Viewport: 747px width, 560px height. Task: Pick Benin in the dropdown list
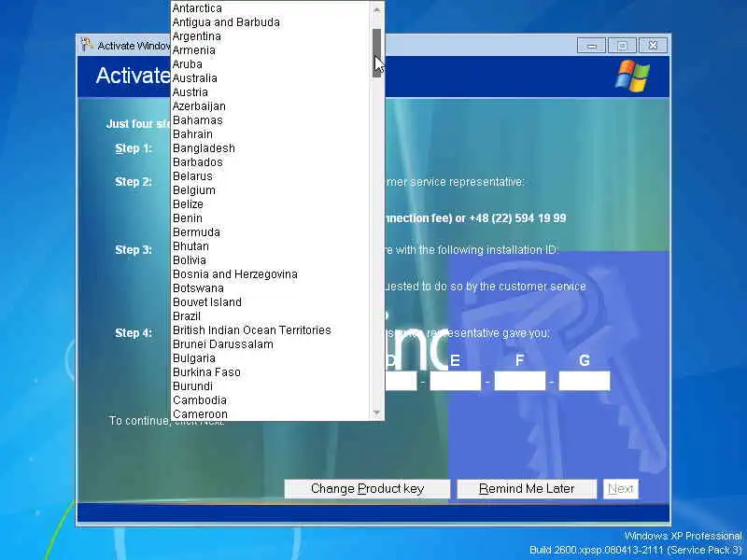[270, 218]
